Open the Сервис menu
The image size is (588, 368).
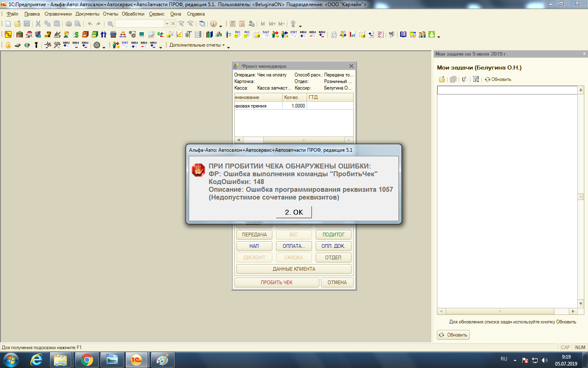pyautogui.click(x=157, y=14)
